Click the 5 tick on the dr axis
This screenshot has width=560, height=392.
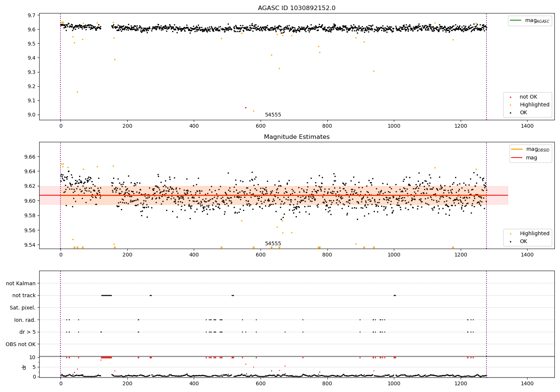pos(34,367)
